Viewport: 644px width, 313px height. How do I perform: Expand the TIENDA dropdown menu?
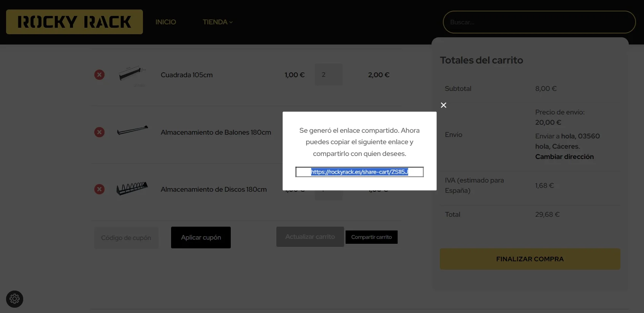tap(217, 22)
